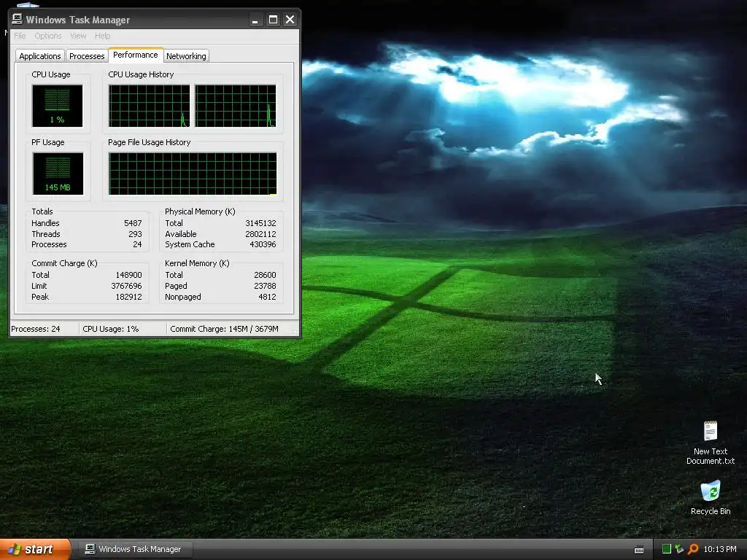Image resolution: width=747 pixels, height=560 pixels.
Task: Minimize the Windows Task Manager window
Action: [x=255, y=20]
